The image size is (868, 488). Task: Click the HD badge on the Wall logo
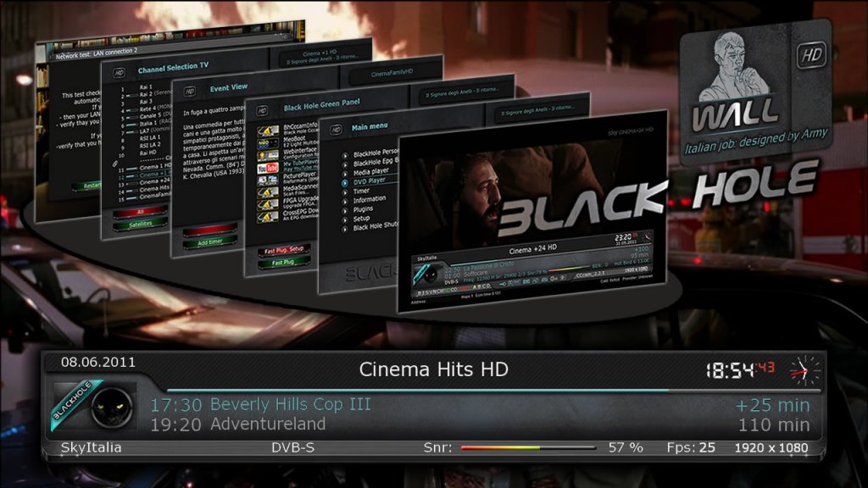[x=811, y=55]
